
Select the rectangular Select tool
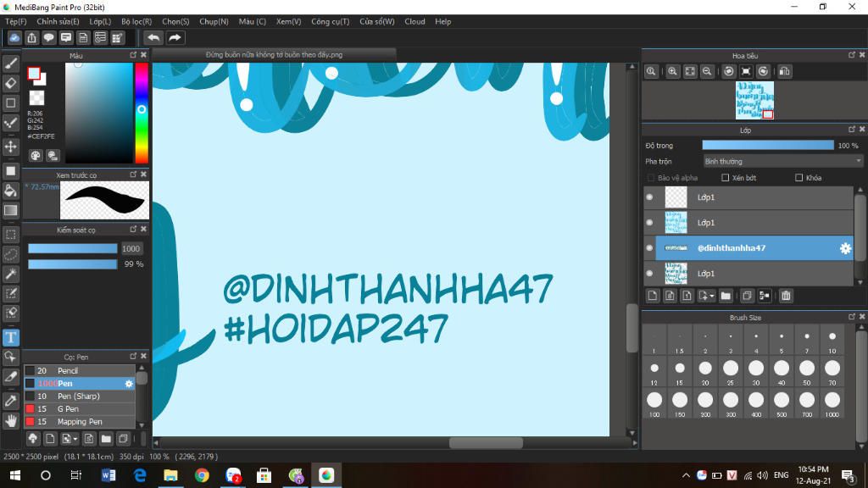coord(10,235)
